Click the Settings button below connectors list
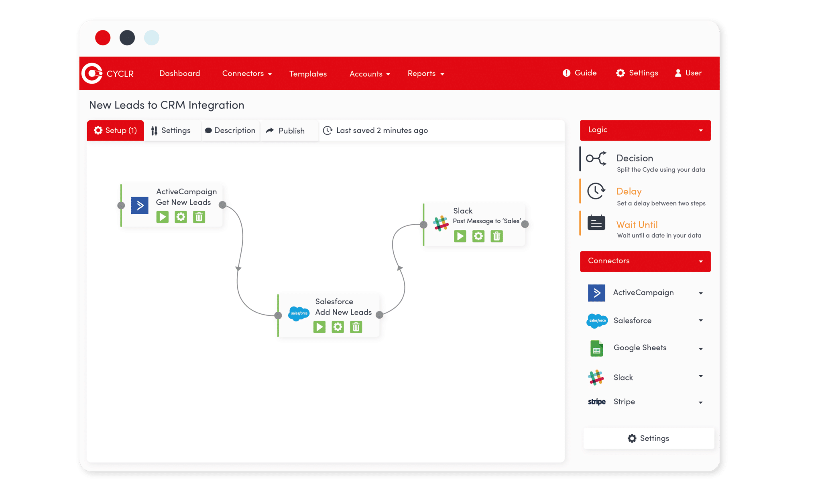 click(649, 438)
